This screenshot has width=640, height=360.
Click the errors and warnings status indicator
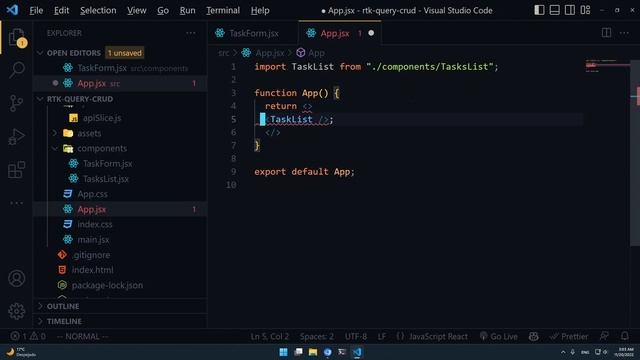tap(28, 336)
